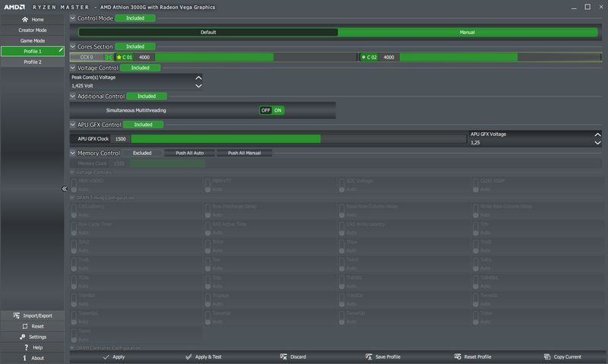Toggle the Included switch for APU GFX Control
This screenshot has height=364, width=608.
click(x=143, y=125)
